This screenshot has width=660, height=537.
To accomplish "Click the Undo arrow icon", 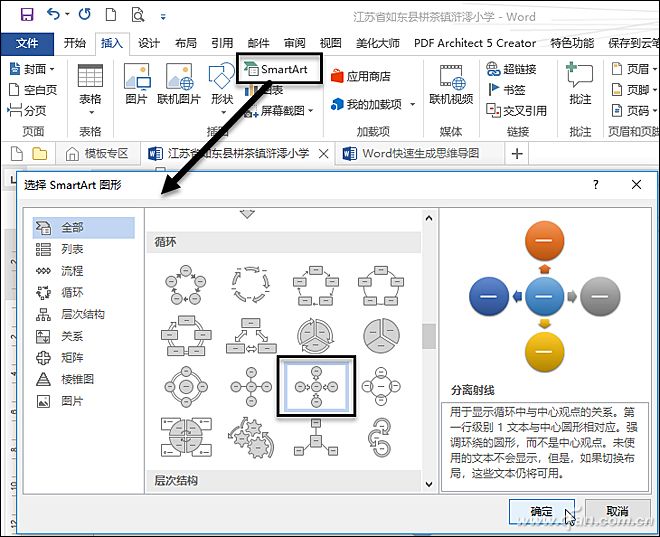I will click(53, 14).
